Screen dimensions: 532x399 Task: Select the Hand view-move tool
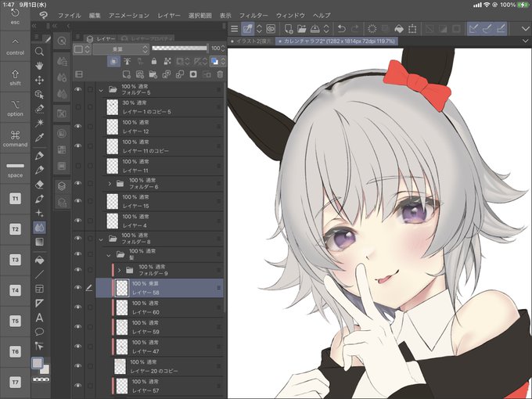coord(39,66)
